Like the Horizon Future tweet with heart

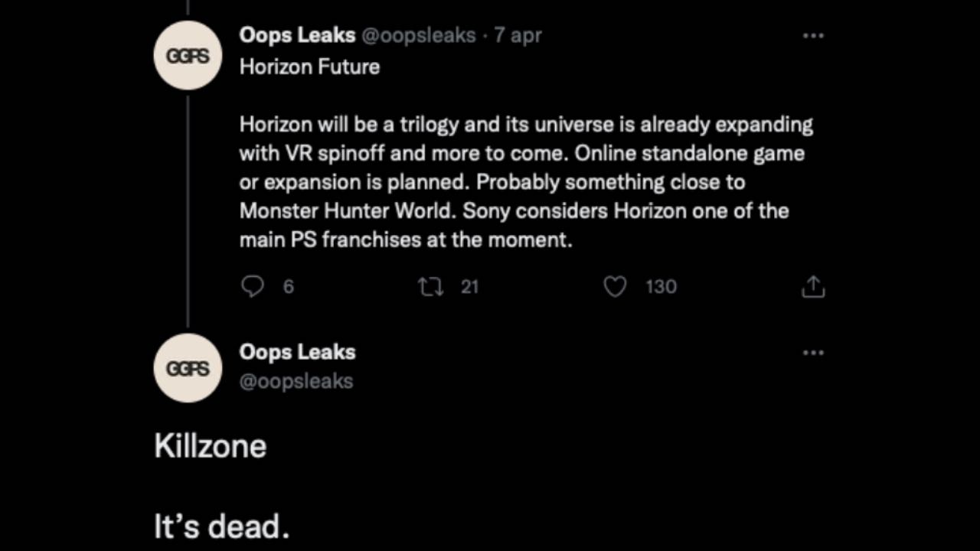[615, 286]
